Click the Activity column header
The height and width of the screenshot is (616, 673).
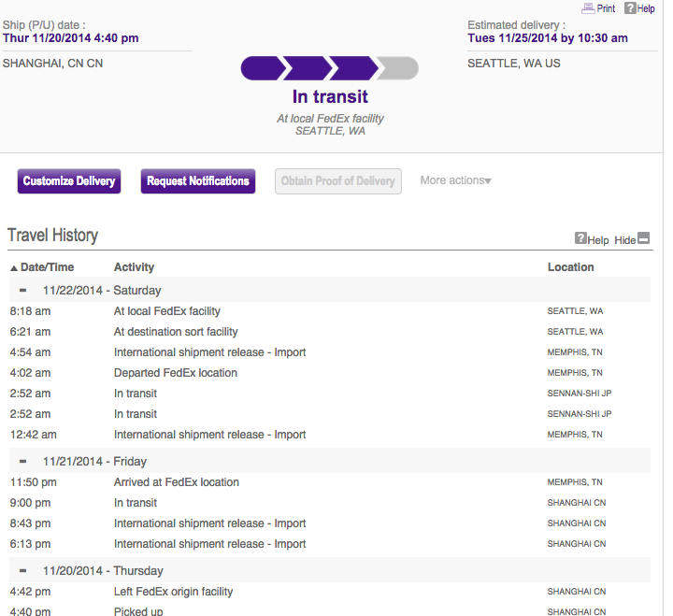point(134,267)
